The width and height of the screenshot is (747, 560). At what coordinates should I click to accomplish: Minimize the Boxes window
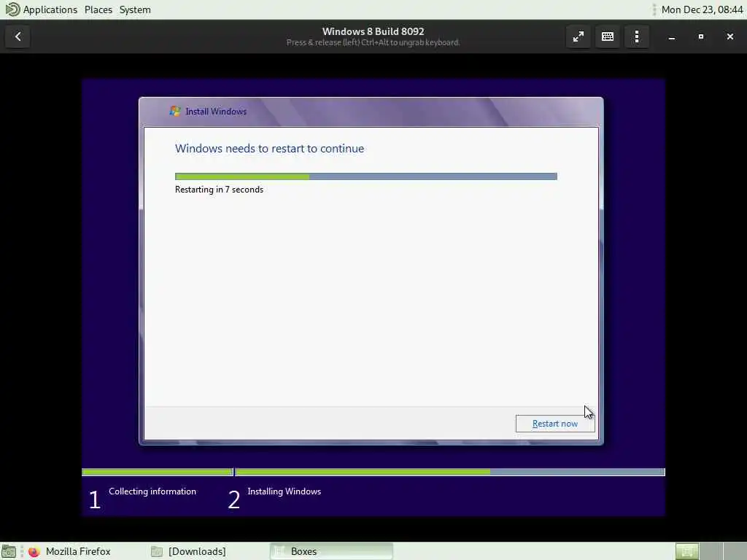click(x=672, y=36)
